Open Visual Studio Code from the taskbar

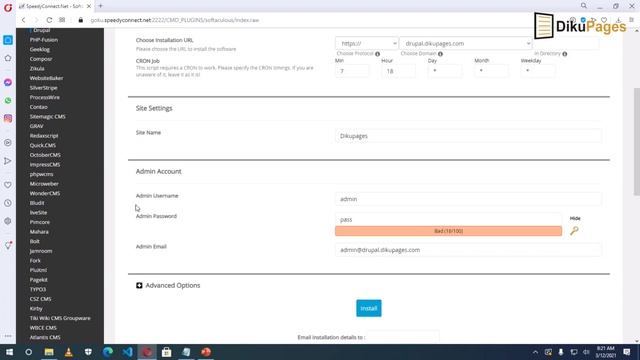coord(127,352)
